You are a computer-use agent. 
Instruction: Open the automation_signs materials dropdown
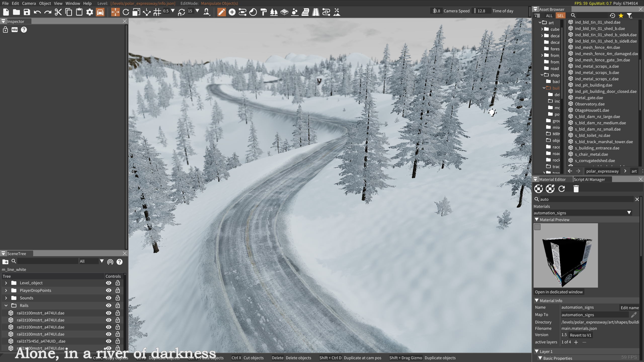tap(629, 213)
